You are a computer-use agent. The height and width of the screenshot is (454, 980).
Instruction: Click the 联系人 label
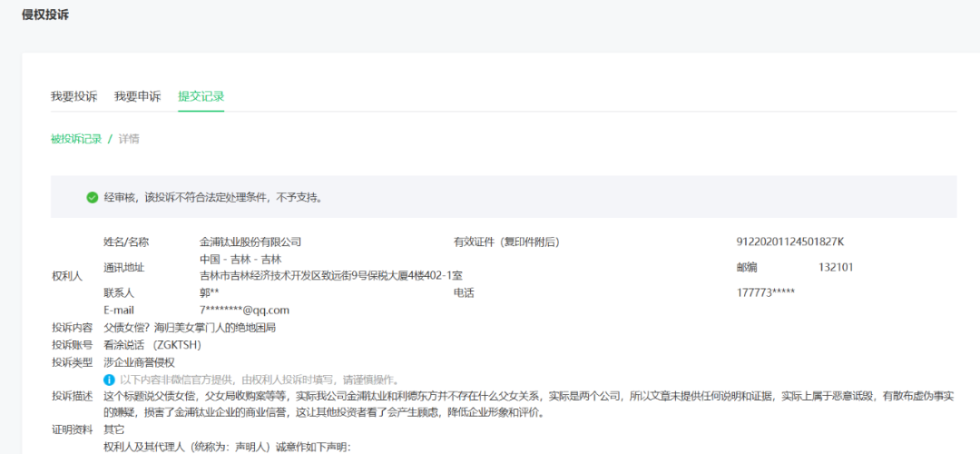pos(119,292)
